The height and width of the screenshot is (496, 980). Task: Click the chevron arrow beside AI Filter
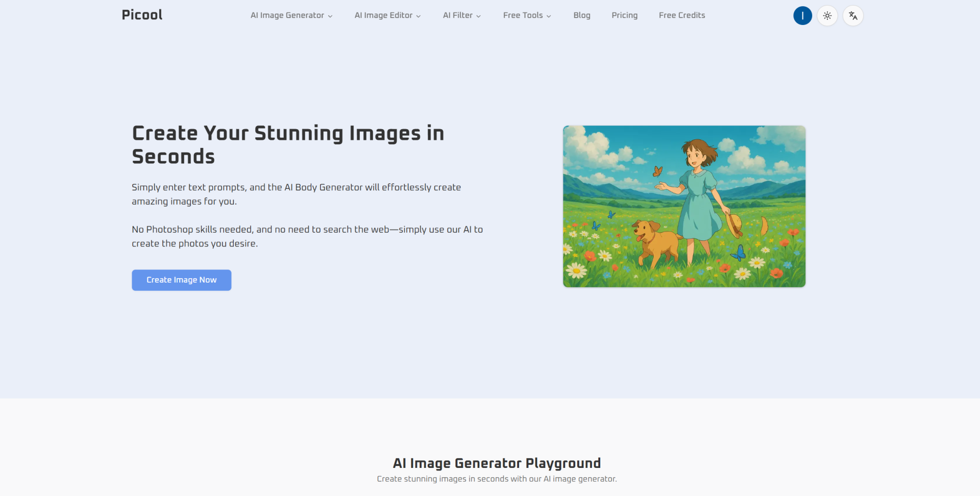(x=479, y=16)
